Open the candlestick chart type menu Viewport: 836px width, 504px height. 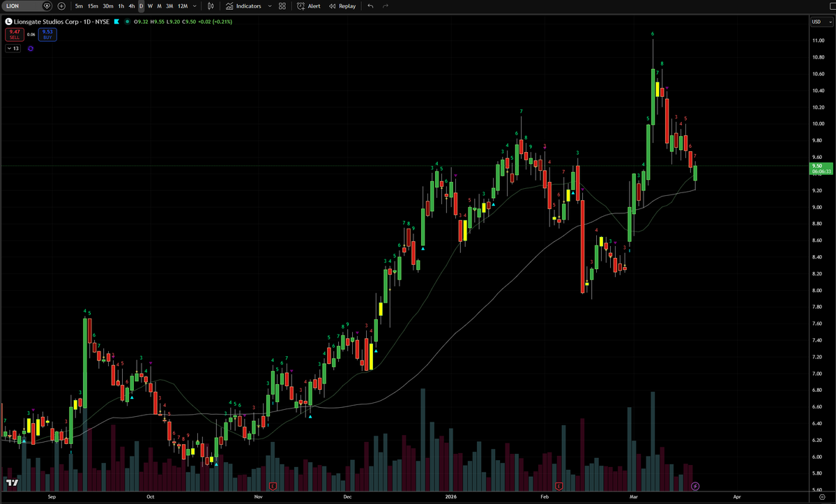pos(211,6)
